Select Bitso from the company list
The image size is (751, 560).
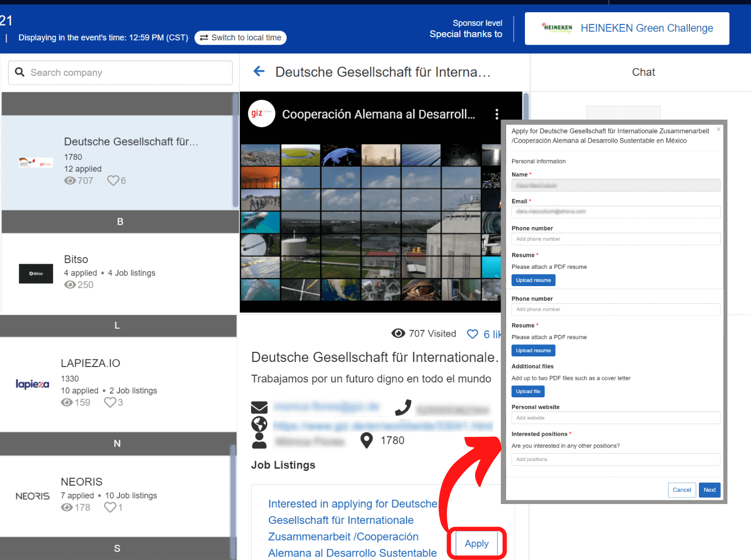[x=119, y=273]
